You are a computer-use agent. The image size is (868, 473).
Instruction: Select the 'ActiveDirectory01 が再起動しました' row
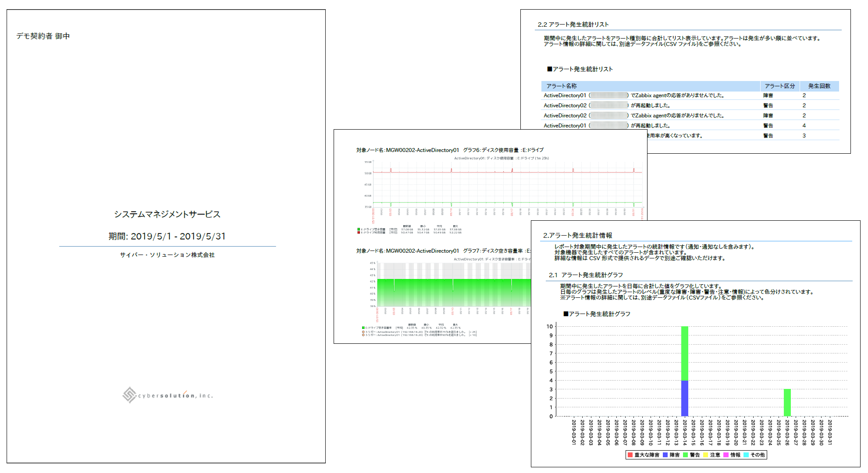coord(690,126)
